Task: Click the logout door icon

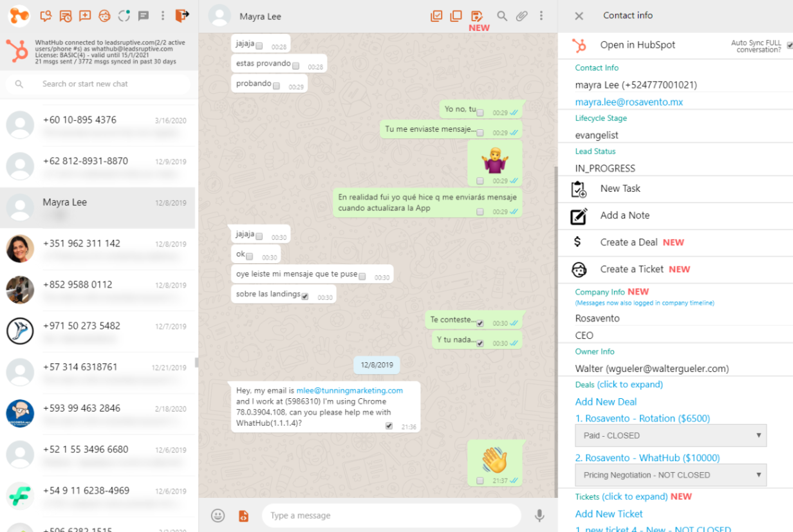Action: pos(182,15)
